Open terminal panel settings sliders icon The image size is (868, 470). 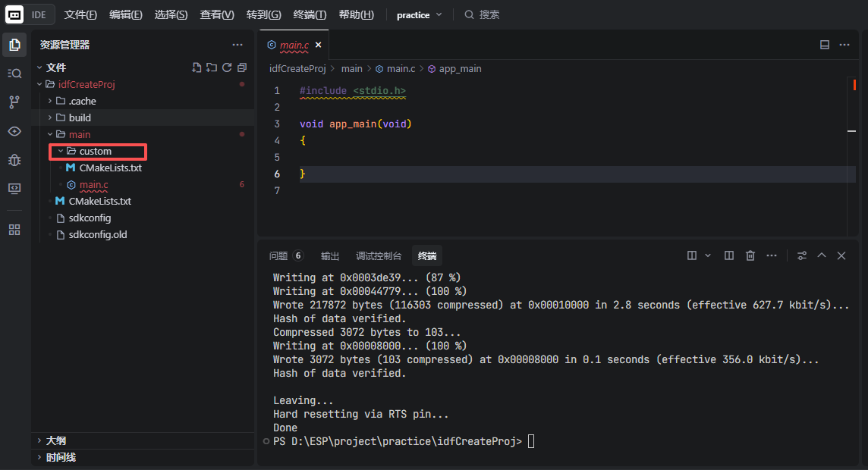[x=801, y=255]
